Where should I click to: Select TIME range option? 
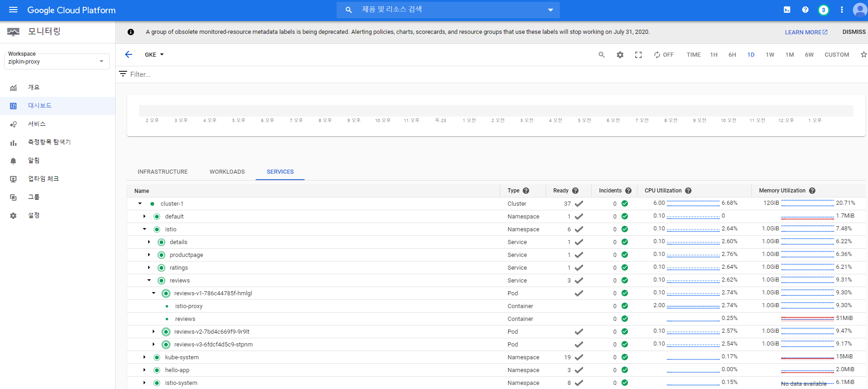coord(693,55)
